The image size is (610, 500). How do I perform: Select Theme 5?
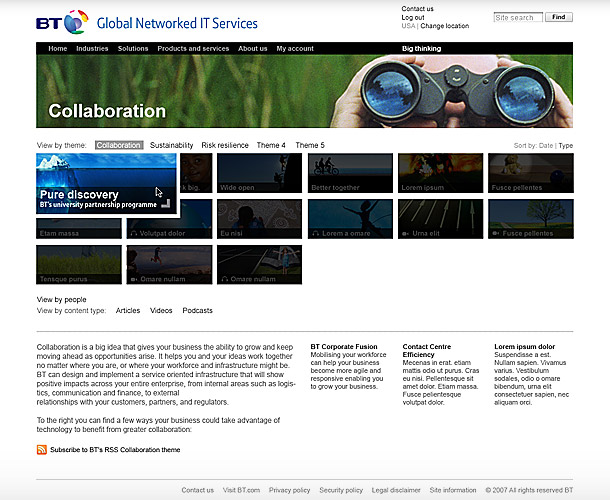point(310,145)
